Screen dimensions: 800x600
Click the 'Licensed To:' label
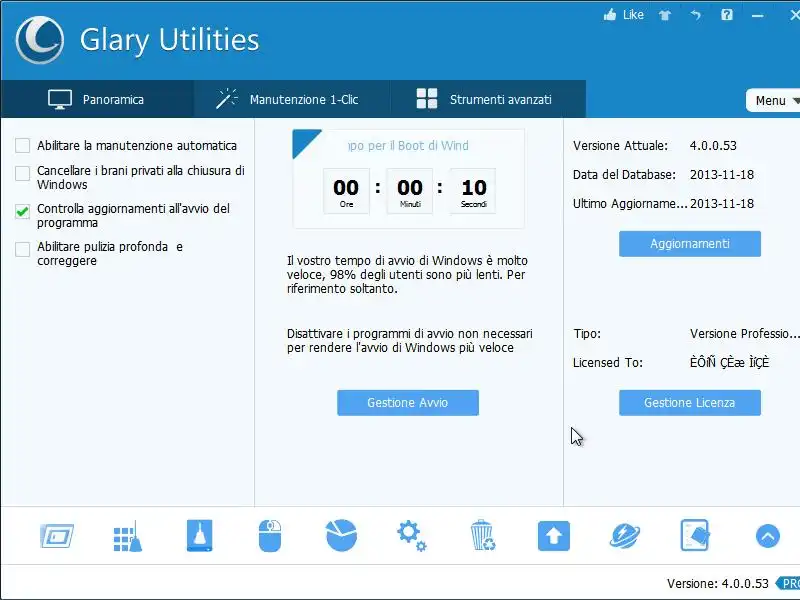tap(608, 363)
